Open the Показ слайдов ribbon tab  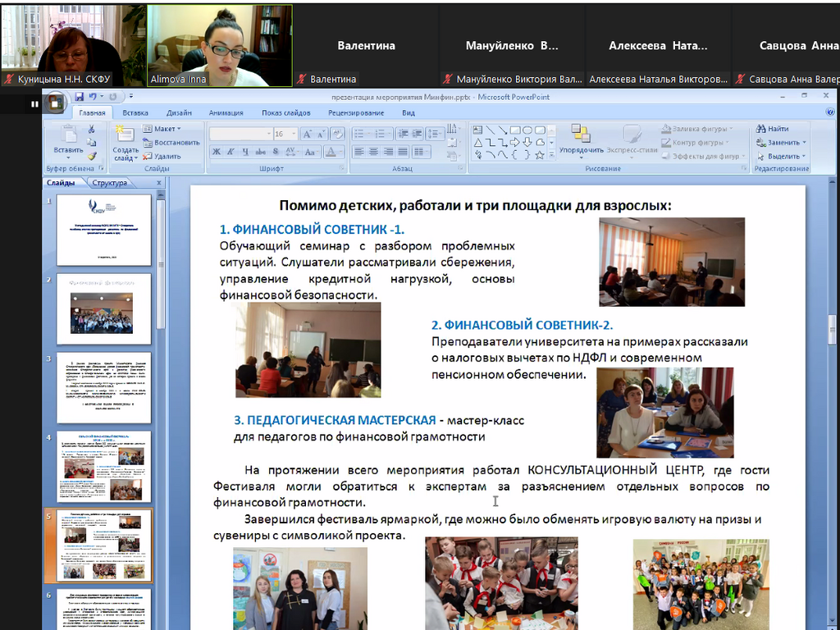click(x=286, y=112)
